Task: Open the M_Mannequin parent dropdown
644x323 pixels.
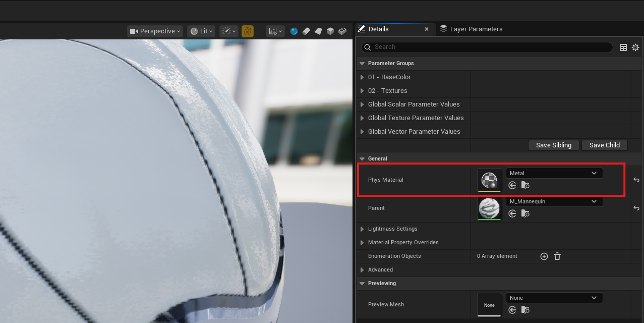Action: coord(554,201)
